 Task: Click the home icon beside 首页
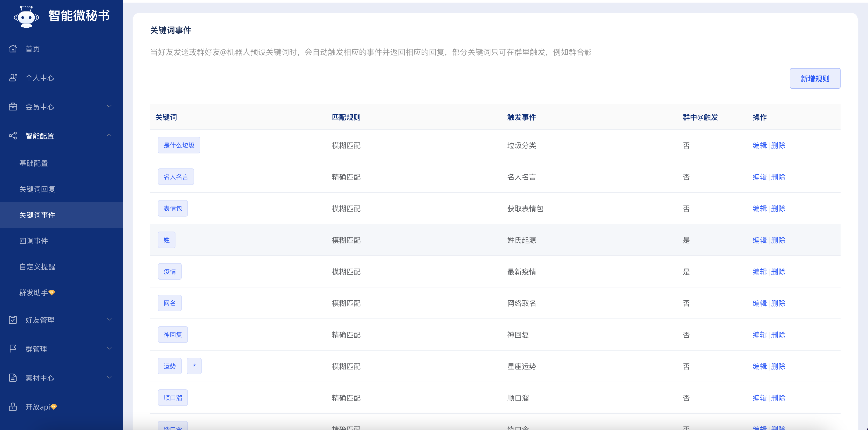click(x=13, y=49)
